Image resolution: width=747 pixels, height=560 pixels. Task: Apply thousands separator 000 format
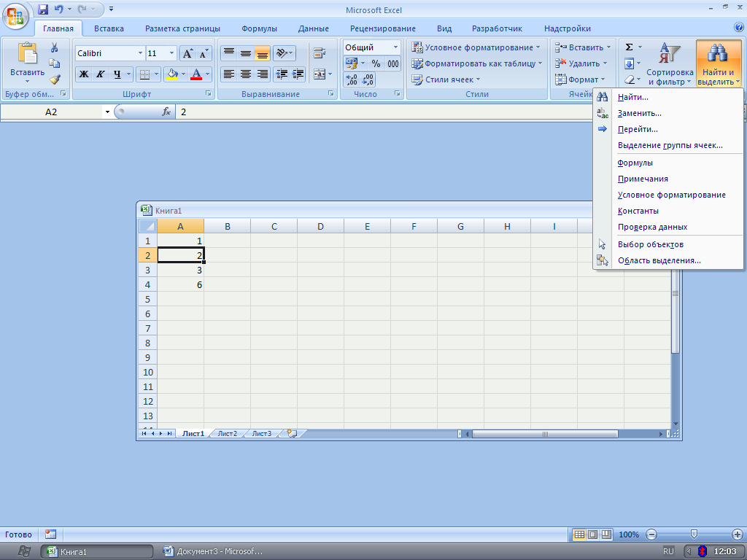coord(393,63)
